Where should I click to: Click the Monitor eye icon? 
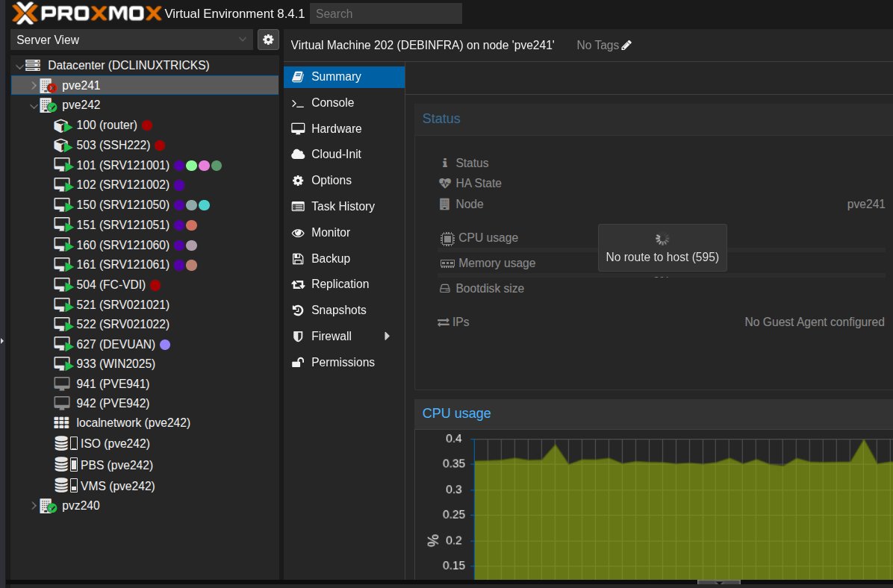[298, 233]
